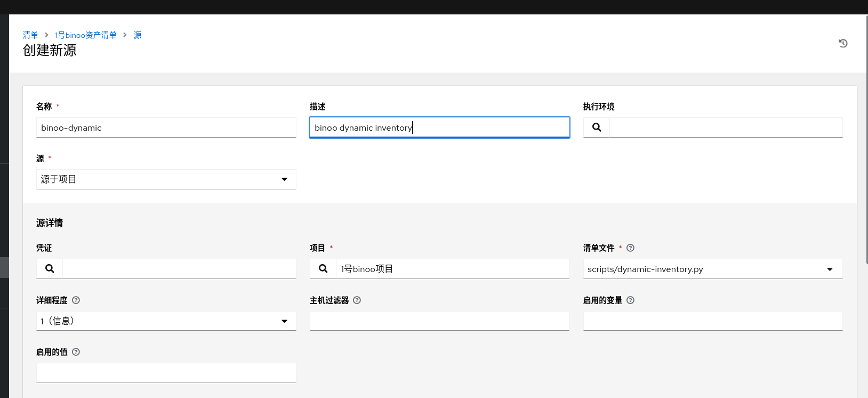Show help for 详细程度 field

[76, 300]
